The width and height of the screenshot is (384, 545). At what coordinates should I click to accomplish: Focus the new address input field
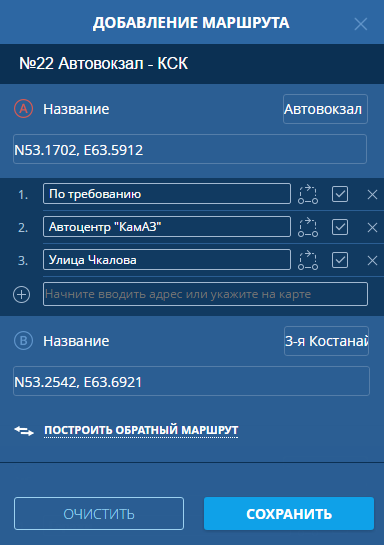[205, 294]
